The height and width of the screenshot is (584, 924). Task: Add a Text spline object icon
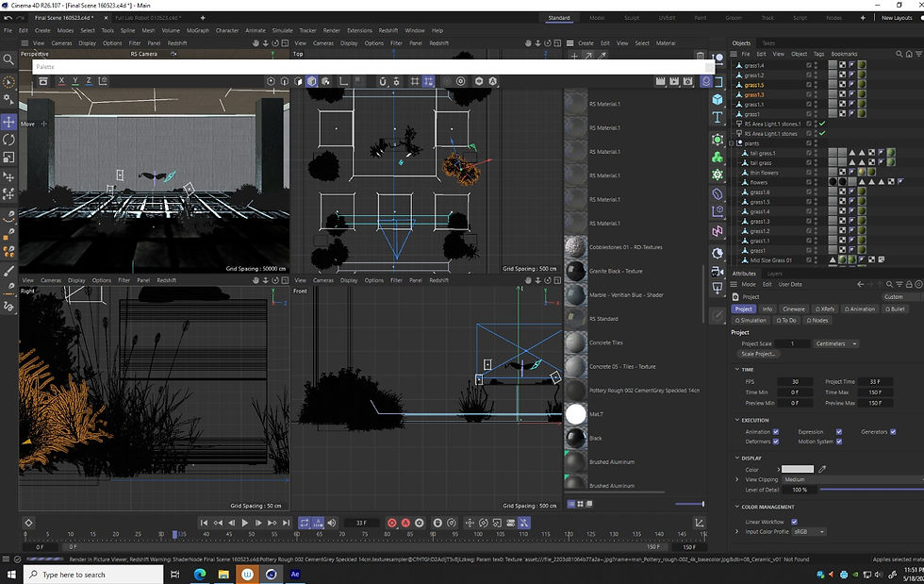click(x=718, y=117)
